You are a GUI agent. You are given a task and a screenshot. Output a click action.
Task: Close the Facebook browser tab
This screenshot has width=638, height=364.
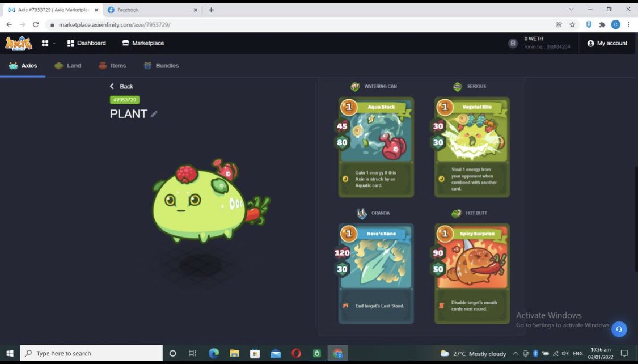(x=195, y=10)
